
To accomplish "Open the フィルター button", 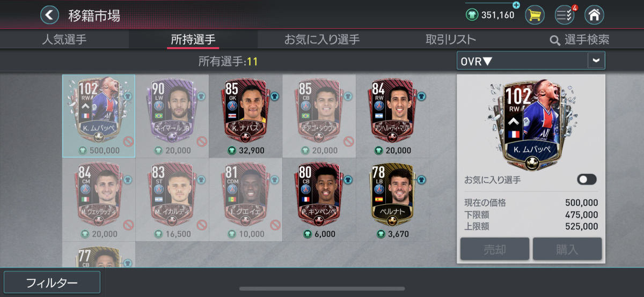I will (52, 283).
